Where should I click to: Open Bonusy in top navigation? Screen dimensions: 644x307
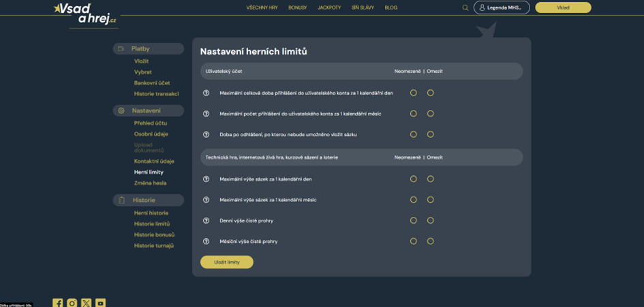click(x=297, y=8)
